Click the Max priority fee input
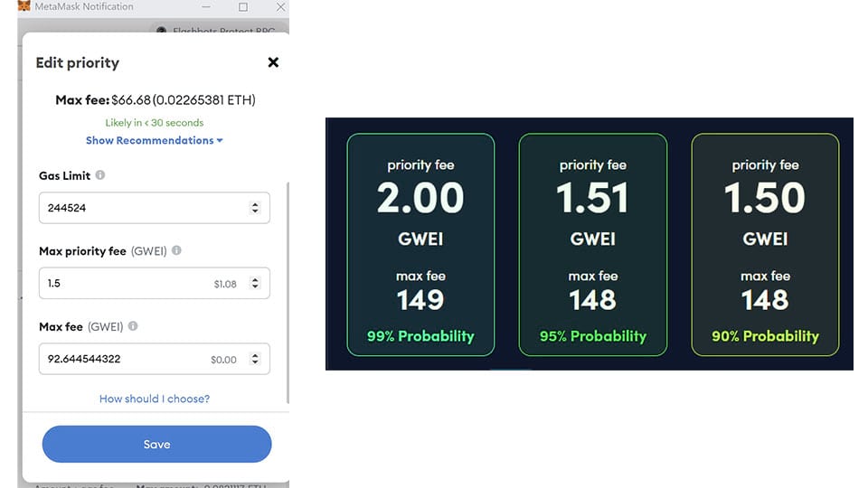 (x=155, y=283)
